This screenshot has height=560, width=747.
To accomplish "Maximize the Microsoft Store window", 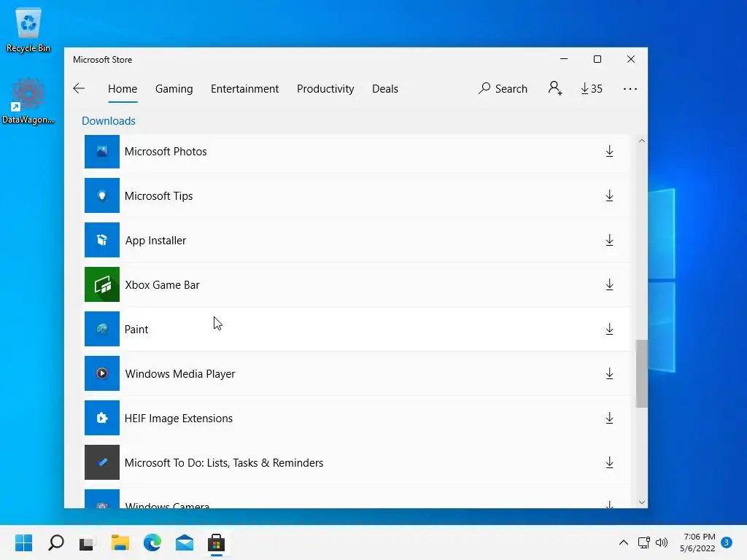I will click(x=597, y=59).
